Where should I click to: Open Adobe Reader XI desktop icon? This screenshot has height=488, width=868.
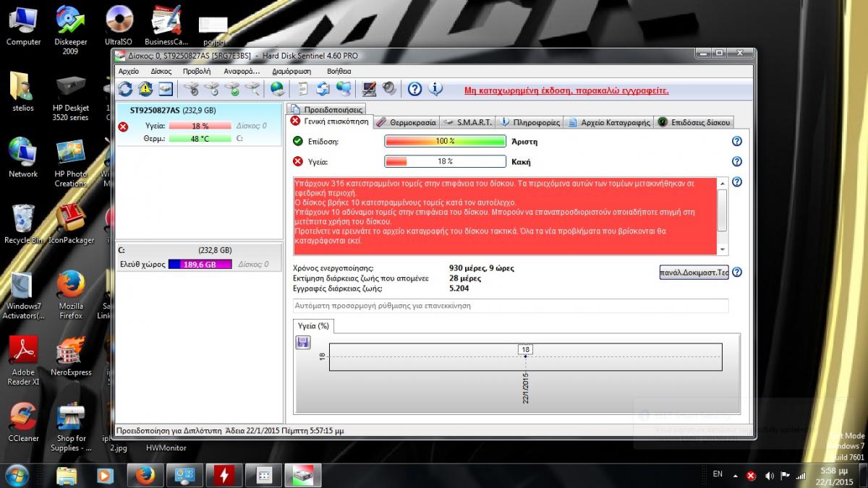[24, 361]
